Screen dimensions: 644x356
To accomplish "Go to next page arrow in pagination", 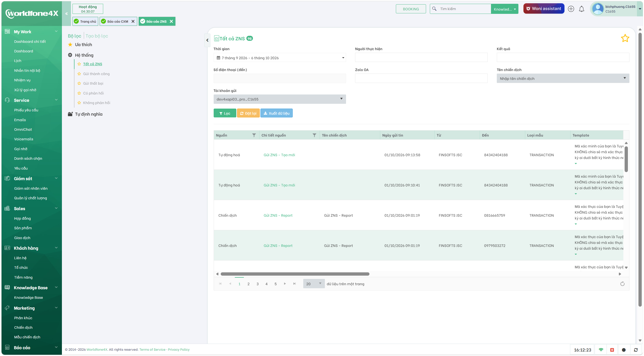I will coord(285,284).
